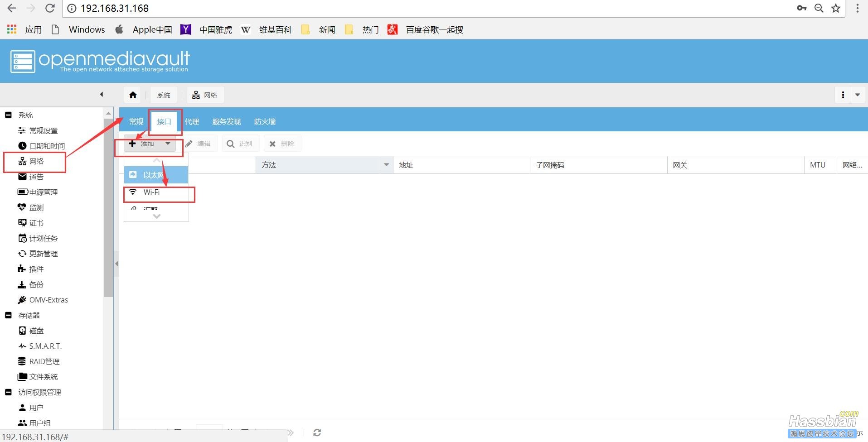Sort by the MTU column header
The width and height of the screenshot is (868, 442).
(820, 165)
